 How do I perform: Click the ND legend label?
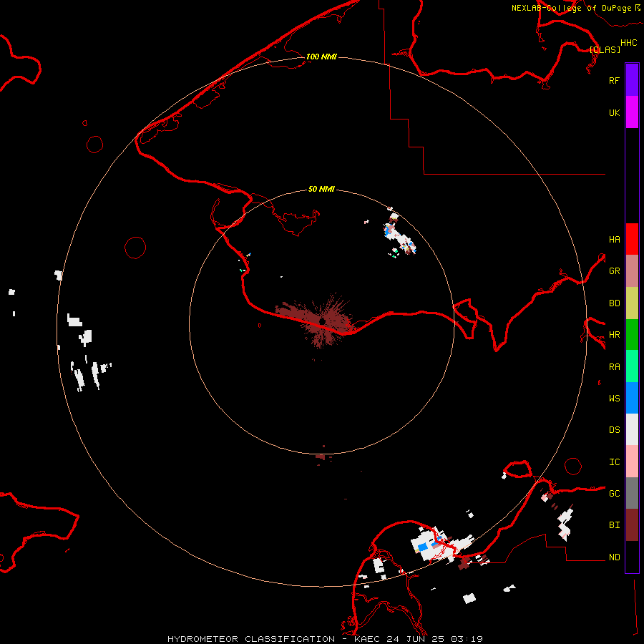point(614,557)
